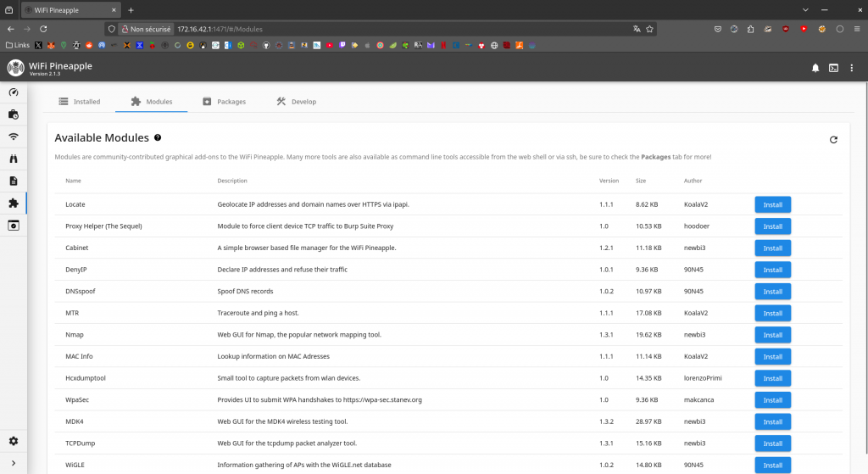Open the three-dot header menu
This screenshot has height=474, width=868.
pyautogui.click(x=851, y=68)
